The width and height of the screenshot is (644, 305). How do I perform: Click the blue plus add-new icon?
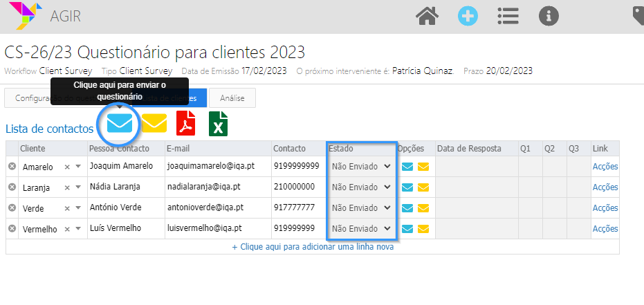(468, 17)
